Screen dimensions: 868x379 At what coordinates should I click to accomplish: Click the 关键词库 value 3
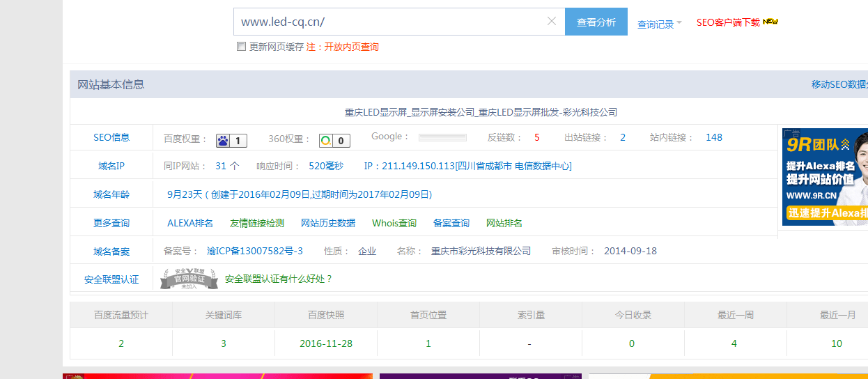click(224, 343)
